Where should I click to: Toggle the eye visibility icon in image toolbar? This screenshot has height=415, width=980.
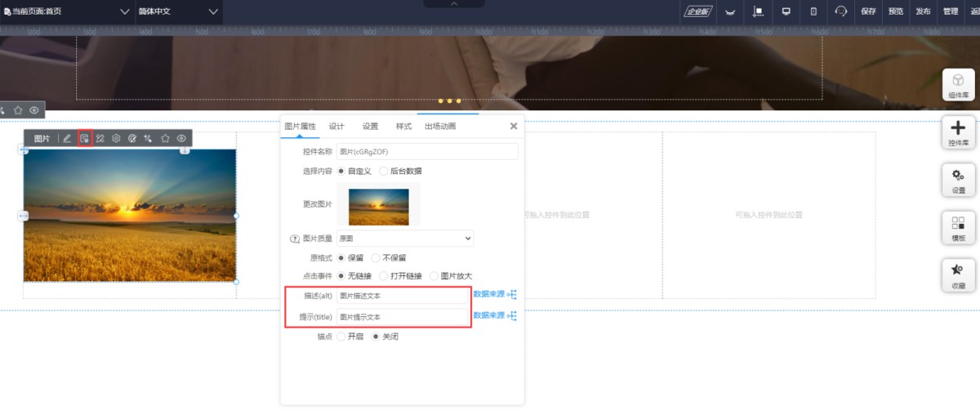point(181,139)
